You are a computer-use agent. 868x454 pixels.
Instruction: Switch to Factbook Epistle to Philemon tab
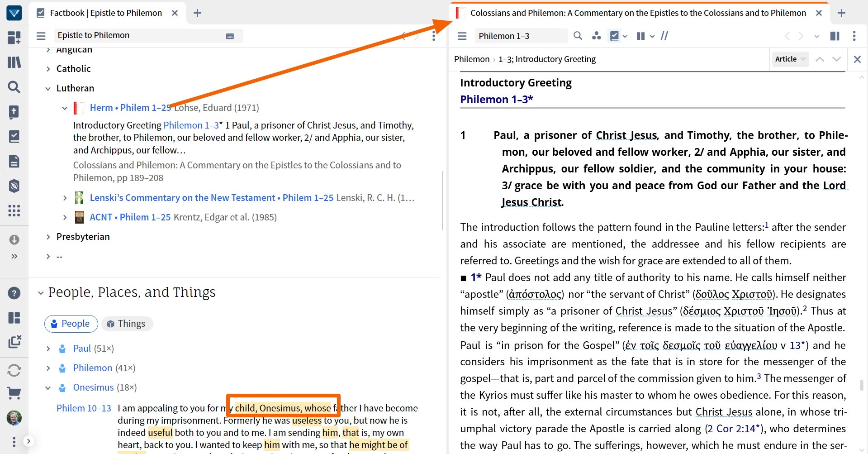106,13
